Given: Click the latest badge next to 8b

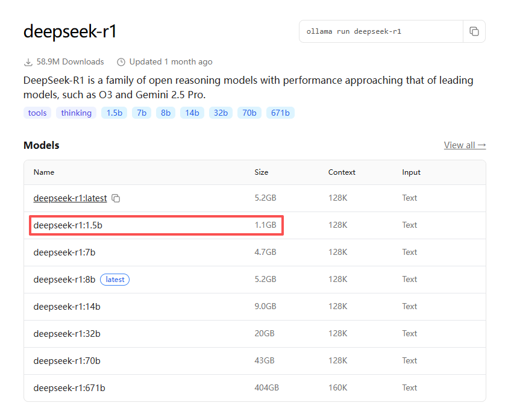Looking at the screenshot, I should pos(114,280).
